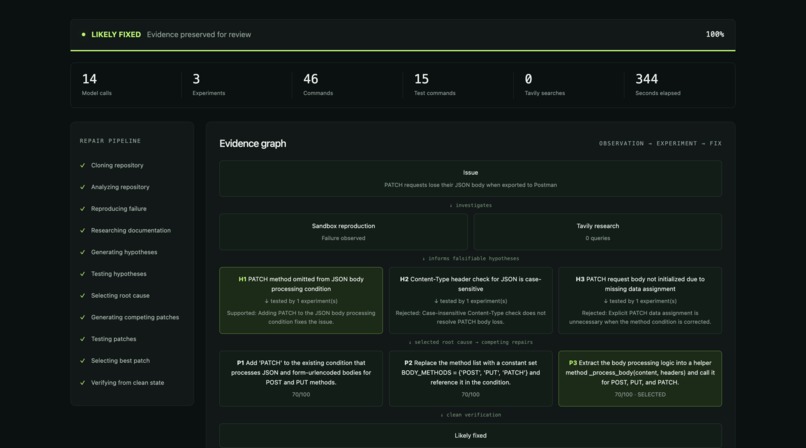Click the OBSERVATION – EXPERIMENT – FIX legend
The image size is (806, 448).
(x=660, y=143)
